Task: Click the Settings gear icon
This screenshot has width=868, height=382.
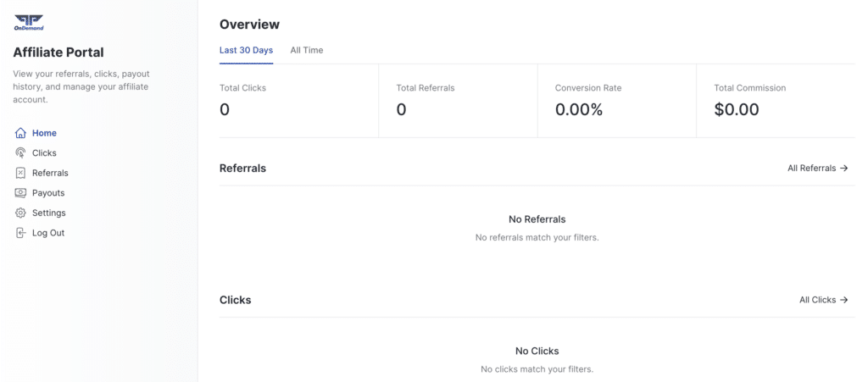Action: click(20, 213)
